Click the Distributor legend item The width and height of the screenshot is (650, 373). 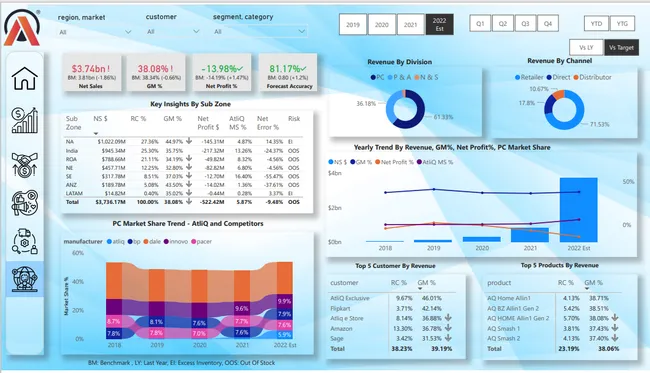tap(592, 77)
